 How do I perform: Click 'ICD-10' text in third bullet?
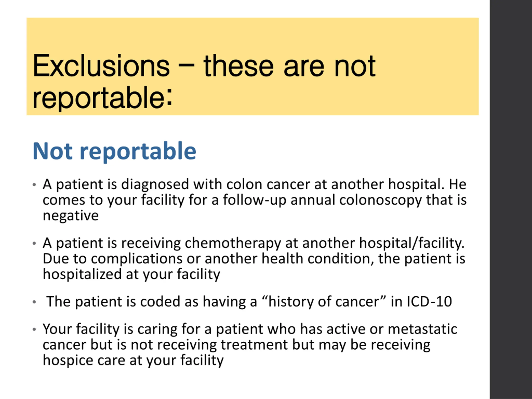pyautogui.click(x=429, y=302)
